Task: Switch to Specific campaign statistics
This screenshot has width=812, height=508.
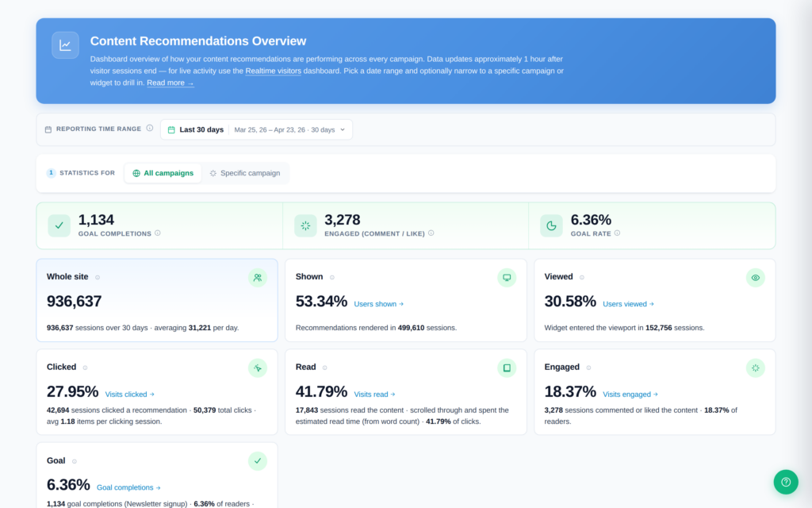Action: (x=245, y=173)
